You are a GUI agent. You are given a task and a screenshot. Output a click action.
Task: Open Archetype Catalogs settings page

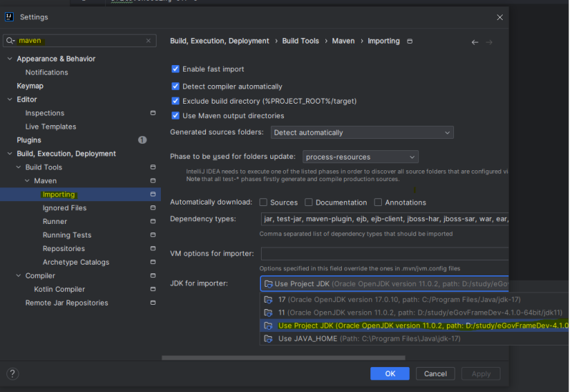point(76,262)
